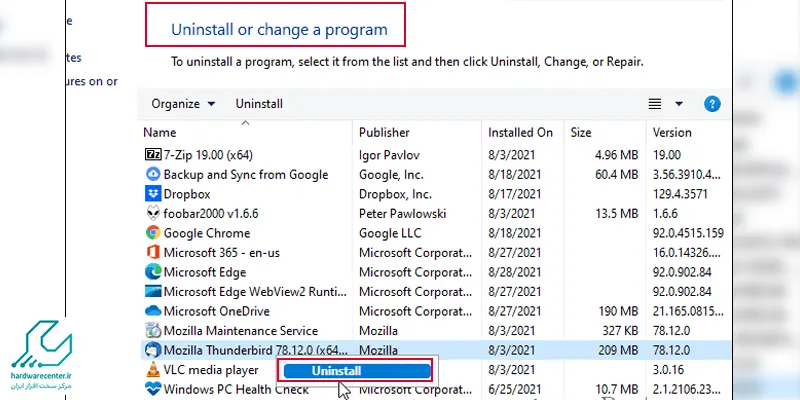800x400 pixels.
Task: Click the Mozilla Maintenance Service icon
Action: [x=153, y=331]
